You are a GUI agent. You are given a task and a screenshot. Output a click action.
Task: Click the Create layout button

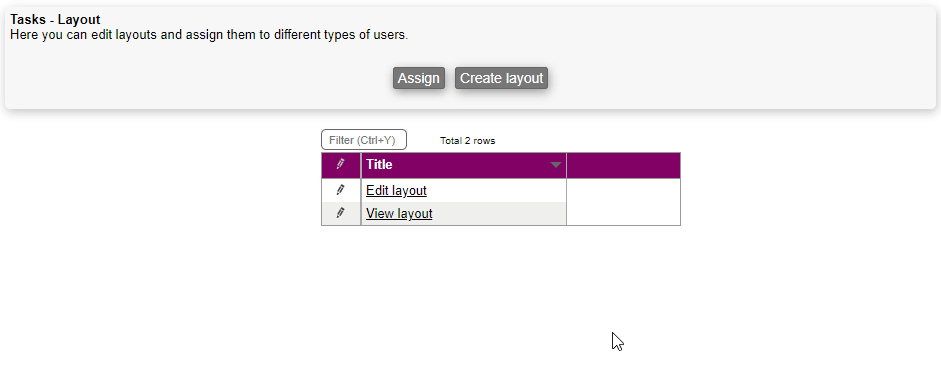click(x=501, y=78)
